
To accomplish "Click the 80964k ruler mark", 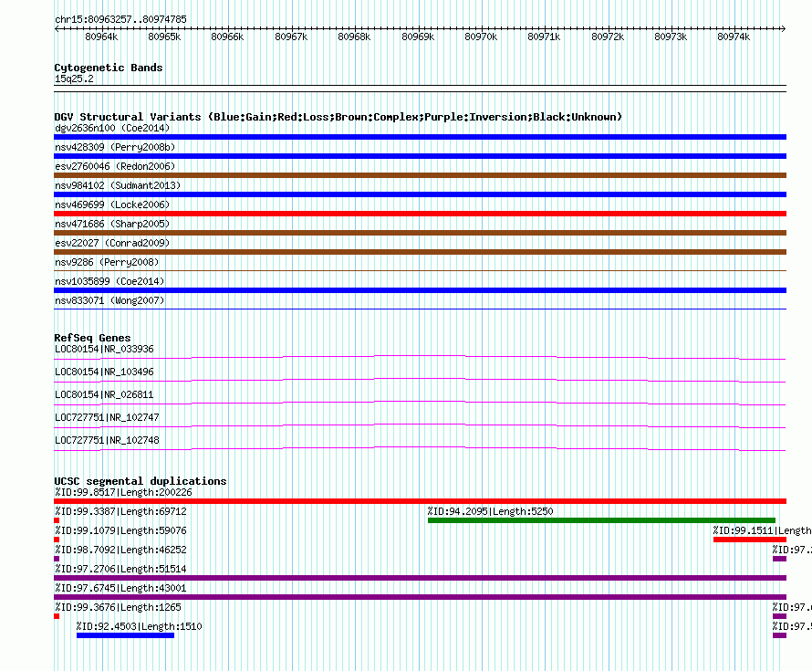I will pyautogui.click(x=101, y=37).
